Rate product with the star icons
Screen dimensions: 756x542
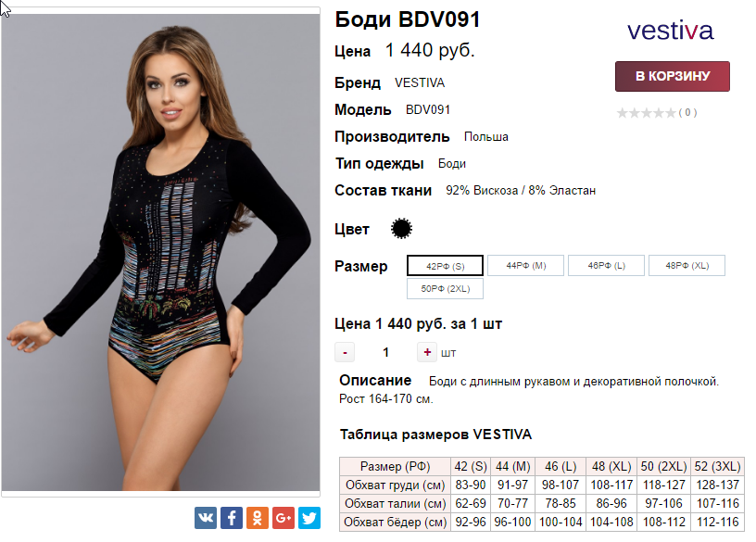[646, 113]
